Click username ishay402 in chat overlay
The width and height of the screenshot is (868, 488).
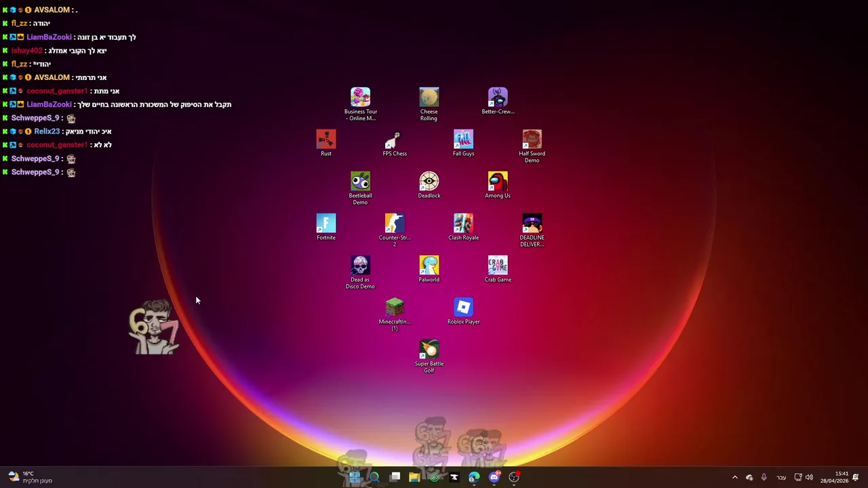tap(27, 50)
